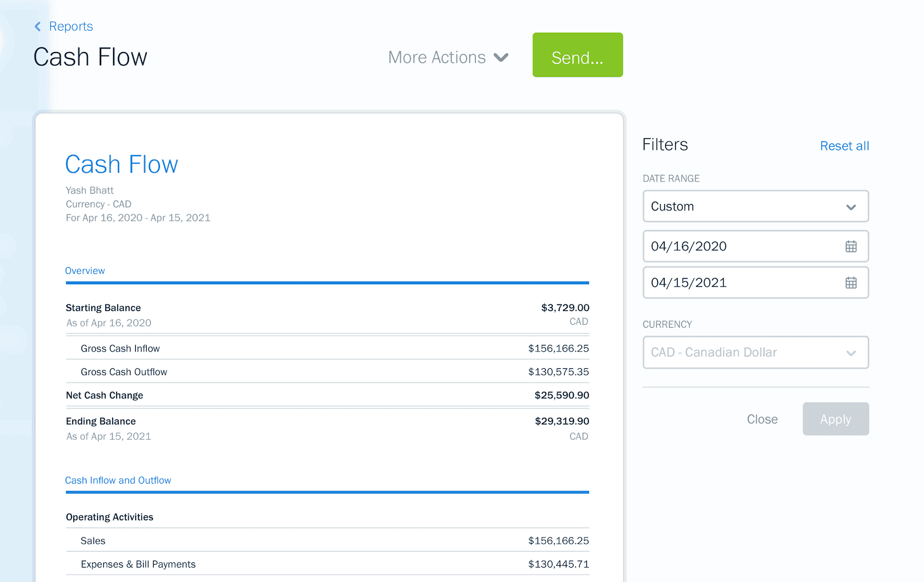The image size is (924, 582).
Task: Open the calendar picker for 04/15/2021
Action: click(851, 283)
